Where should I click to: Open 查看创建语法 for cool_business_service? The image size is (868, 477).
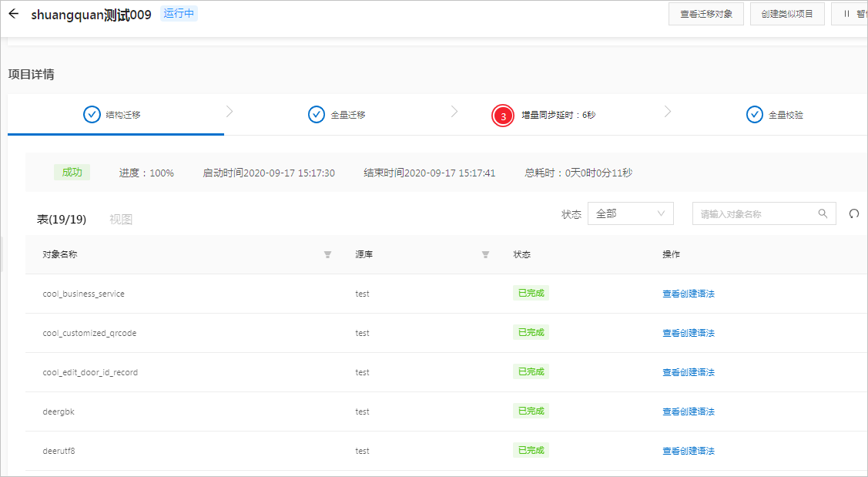point(688,293)
